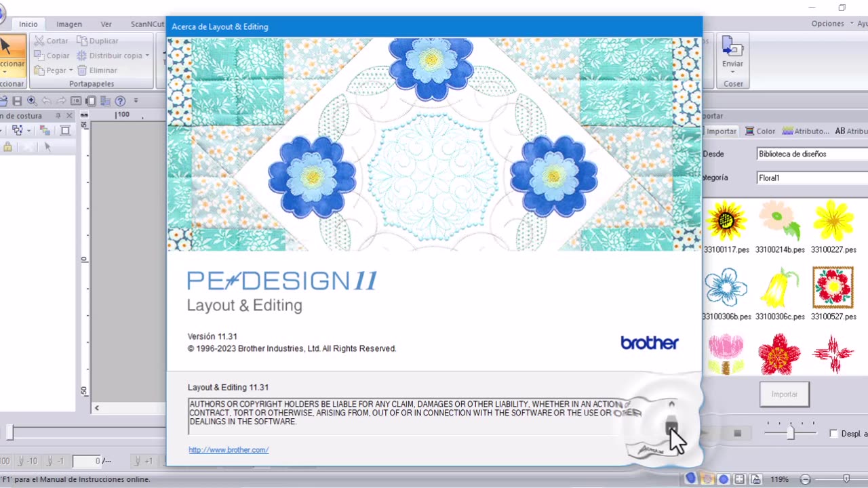
Task: Close the sewing order panel
Action: tap(69, 116)
